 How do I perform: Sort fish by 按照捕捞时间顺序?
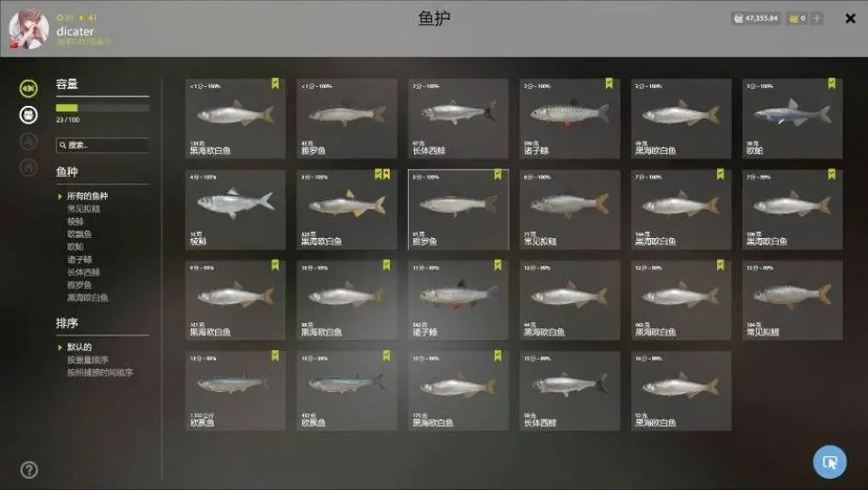(x=100, y=373)
